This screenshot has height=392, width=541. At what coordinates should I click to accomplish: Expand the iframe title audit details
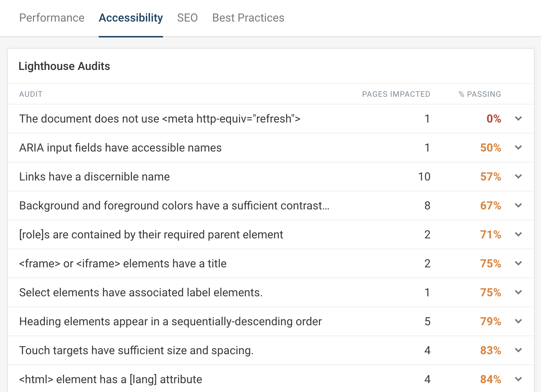click(518, 263)
